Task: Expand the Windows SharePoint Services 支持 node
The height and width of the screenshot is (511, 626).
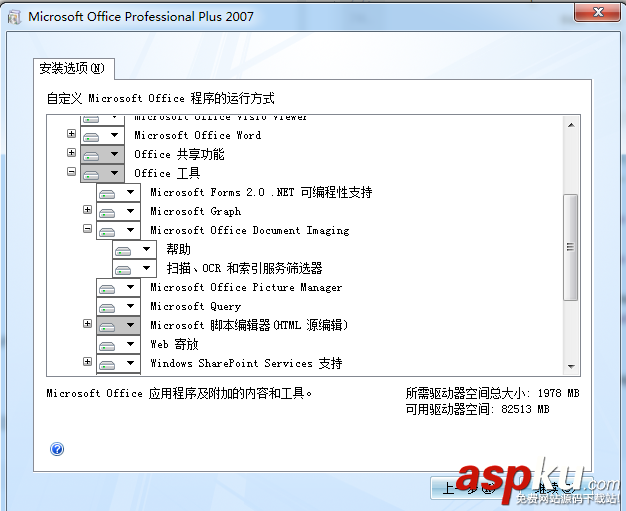Action: click(x=87, y=362)
